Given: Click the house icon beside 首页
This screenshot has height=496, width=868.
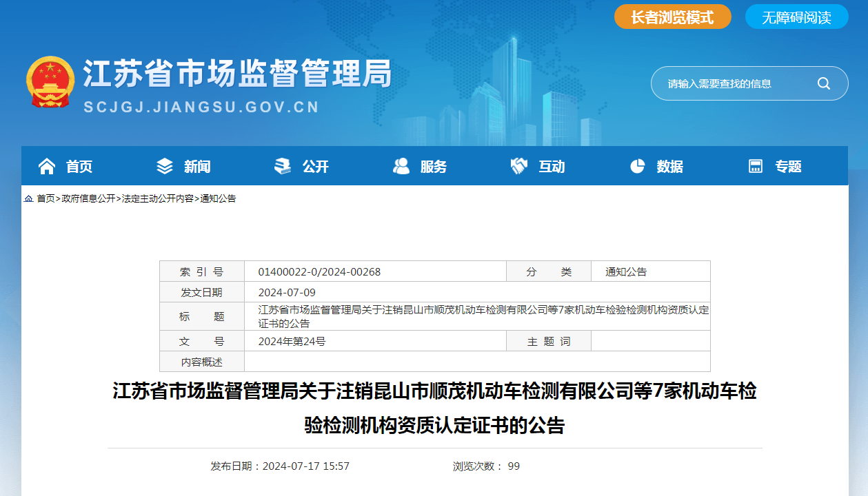Looking at the screenshot, I should (x=47, y=166).
